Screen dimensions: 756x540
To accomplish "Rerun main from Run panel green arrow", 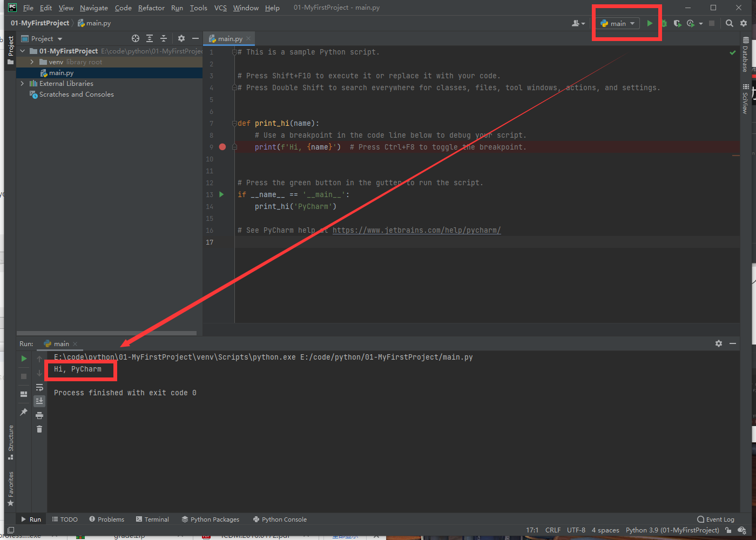I will point(24,359).
